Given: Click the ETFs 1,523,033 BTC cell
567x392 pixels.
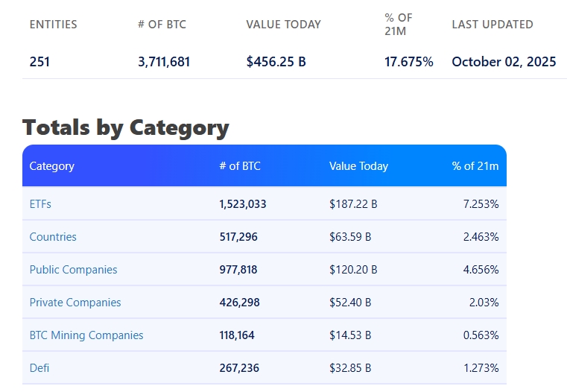Looking at the screenshot, I should click(243, 204).
